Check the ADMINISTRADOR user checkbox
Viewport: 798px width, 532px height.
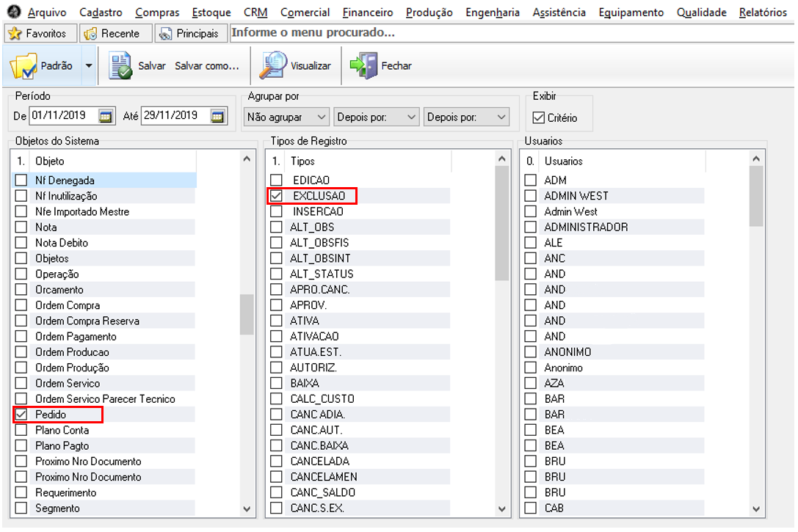click(x=530, y=227)
